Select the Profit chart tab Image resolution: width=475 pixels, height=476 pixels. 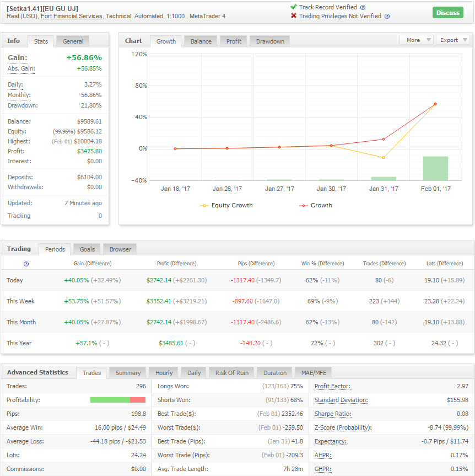pos(234,41)
